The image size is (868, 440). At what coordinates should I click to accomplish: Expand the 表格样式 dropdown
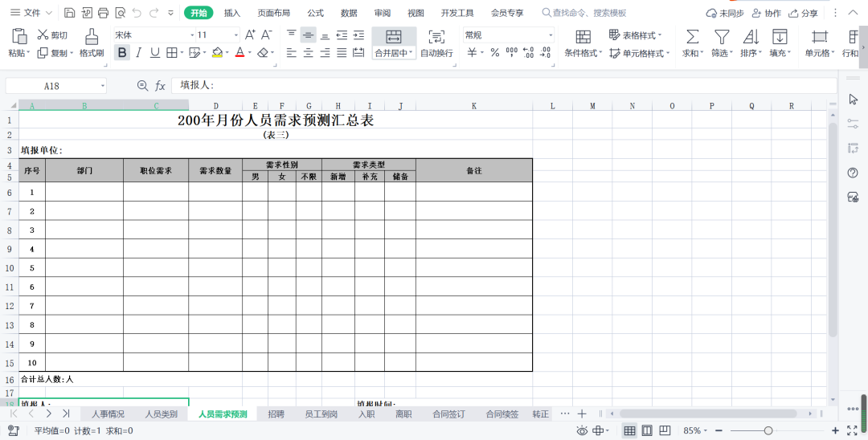click(660, 35)
